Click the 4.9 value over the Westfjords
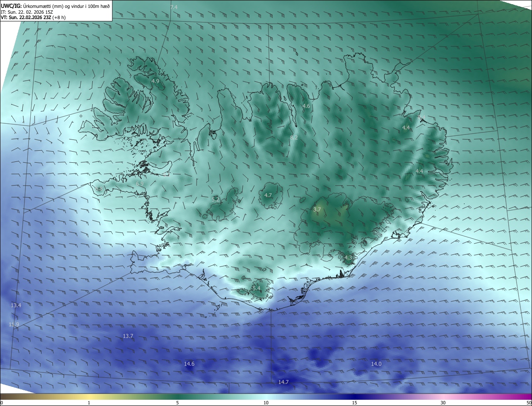The image size is (532, 406). [155, 81]
